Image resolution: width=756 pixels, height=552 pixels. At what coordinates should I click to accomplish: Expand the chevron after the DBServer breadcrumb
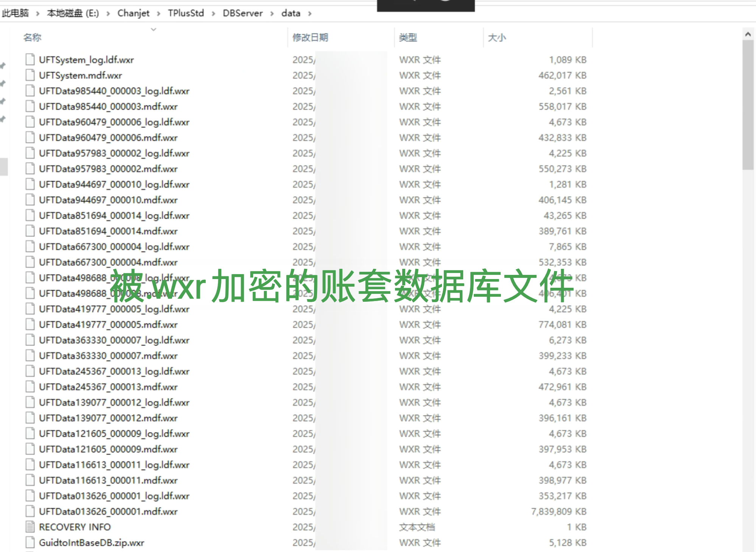click(x=272, y=14)
